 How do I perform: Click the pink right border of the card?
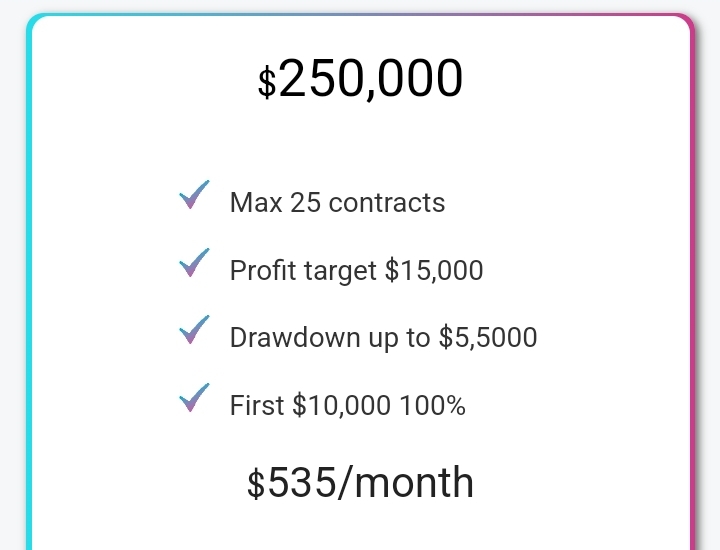pos(691,300)
